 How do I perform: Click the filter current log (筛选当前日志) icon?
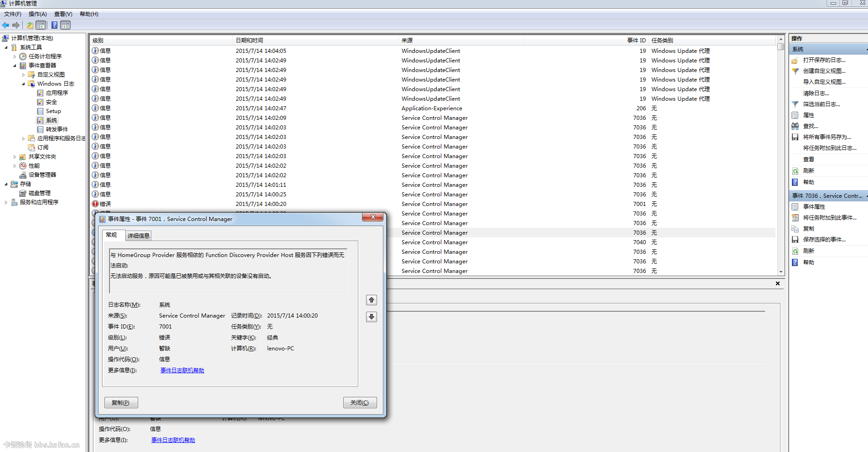click(795, 104)
